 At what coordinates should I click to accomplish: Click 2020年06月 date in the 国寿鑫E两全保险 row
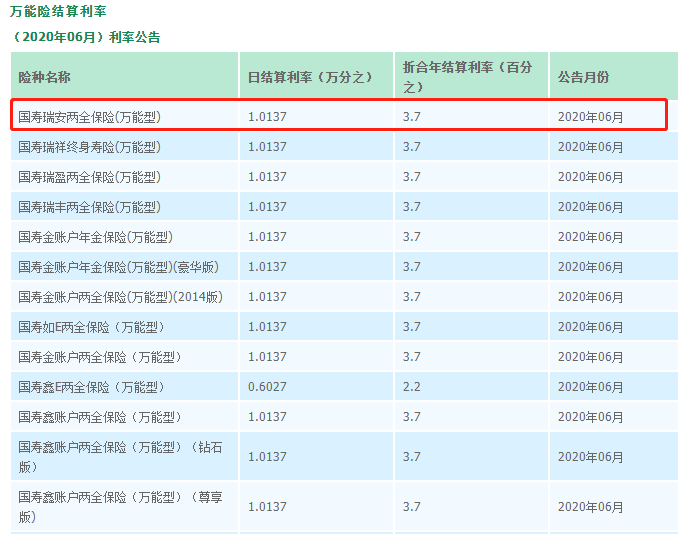pos(590,387)
